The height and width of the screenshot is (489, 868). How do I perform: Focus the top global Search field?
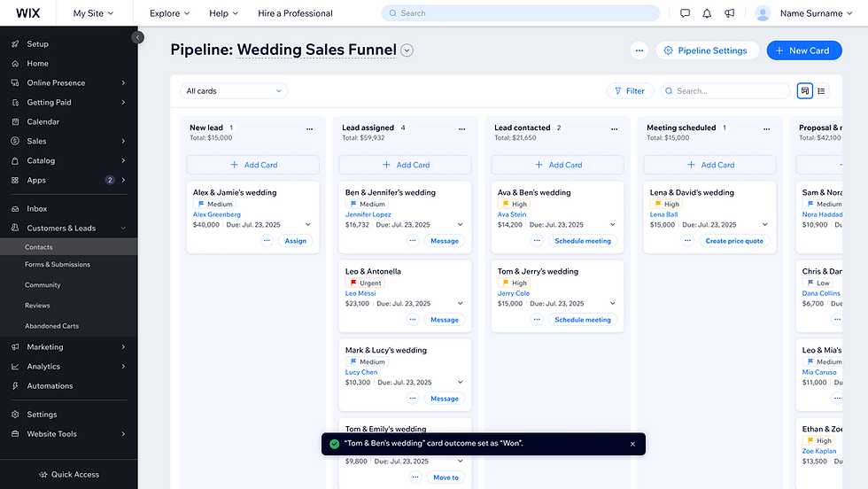point(521,13)
